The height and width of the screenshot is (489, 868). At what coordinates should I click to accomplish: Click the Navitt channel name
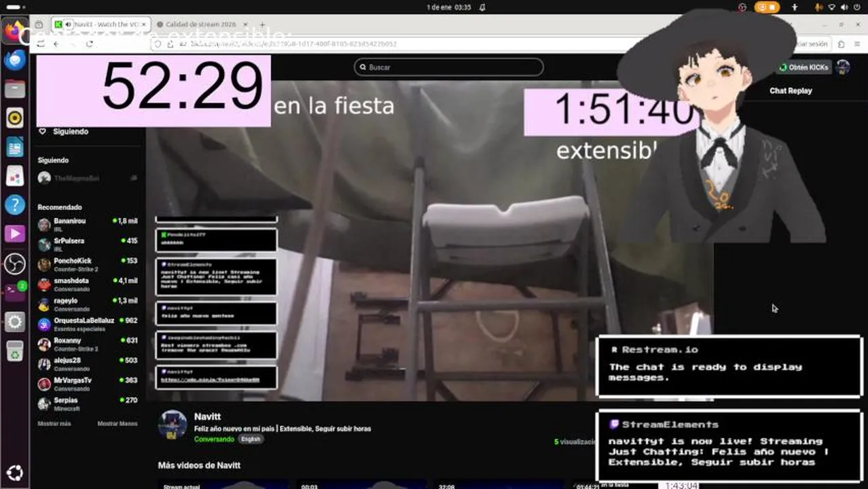[x=207, y=416]
